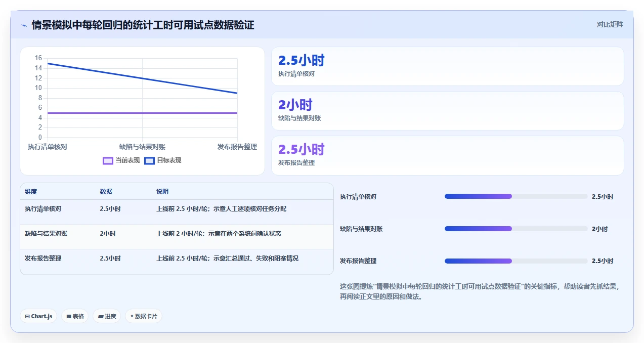Click the 发布报告整理 progress bar
Screen dimensions: 644x343
516,261
